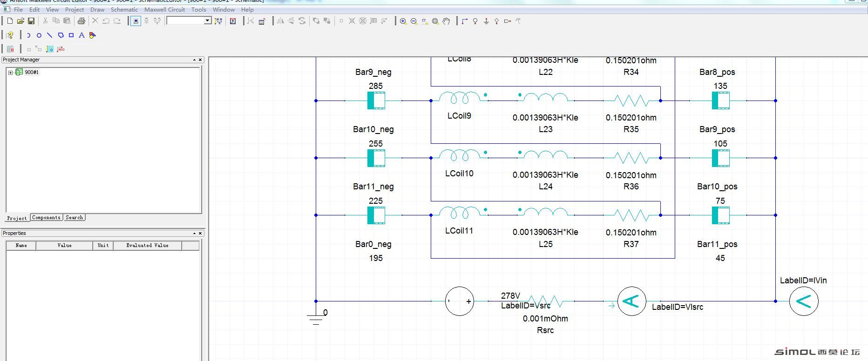Select the Draw Line tool
The height and width of the screenshot is (361, 868).
point(50,35)
